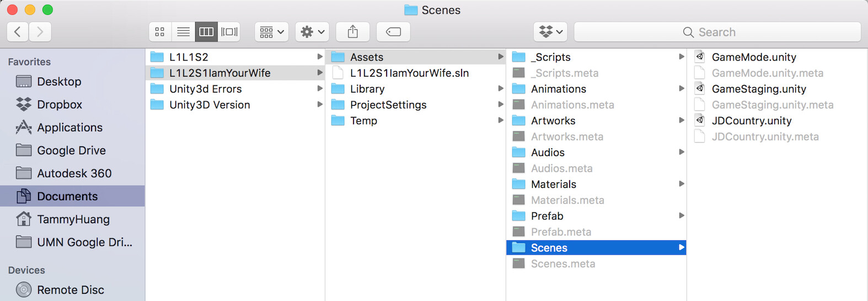Select TammyHuang home folder in sidebar
868x301 pixels.
(73, 219)
